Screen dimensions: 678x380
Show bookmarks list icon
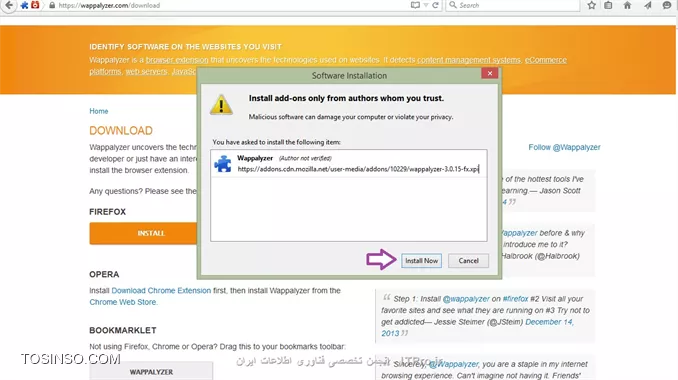point(608,5)
